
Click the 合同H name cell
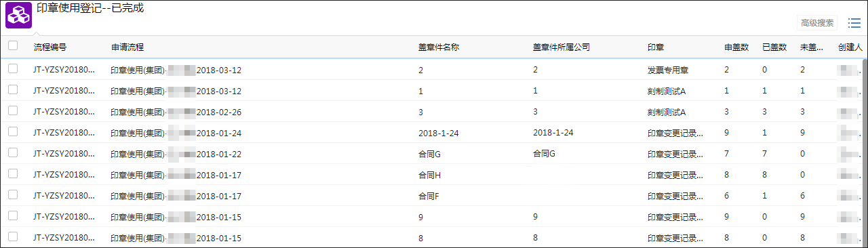click(x=430, y=175)
